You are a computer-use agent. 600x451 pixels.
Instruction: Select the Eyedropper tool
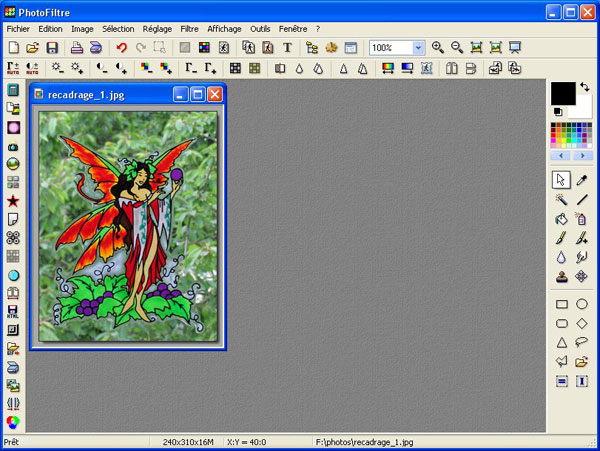point(582,180)
